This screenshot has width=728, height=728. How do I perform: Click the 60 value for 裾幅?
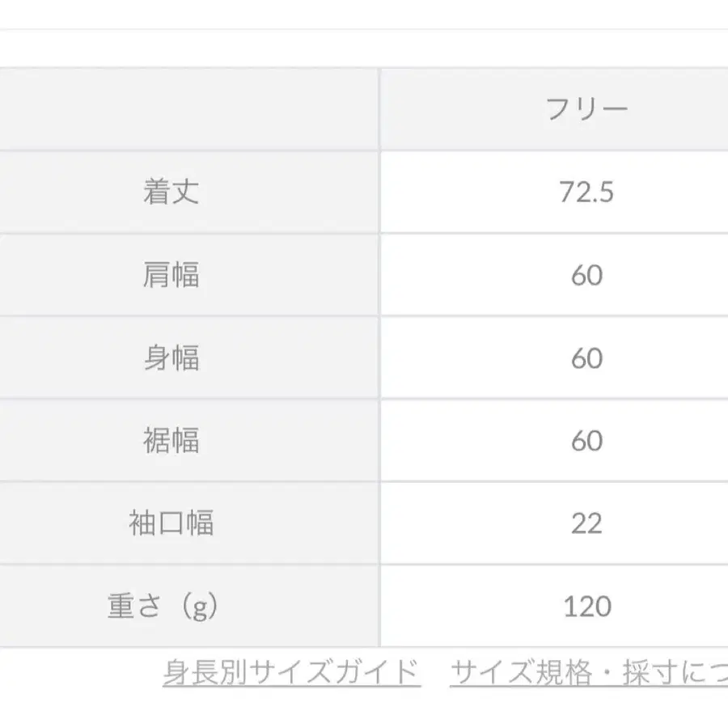pos(586,441)
